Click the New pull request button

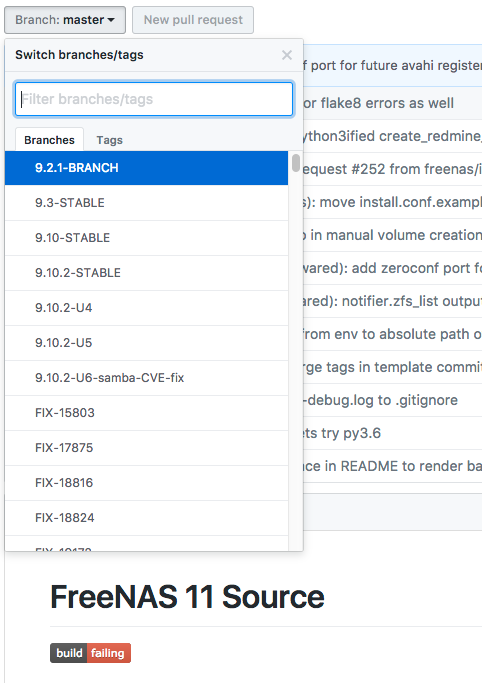[193, 20]
